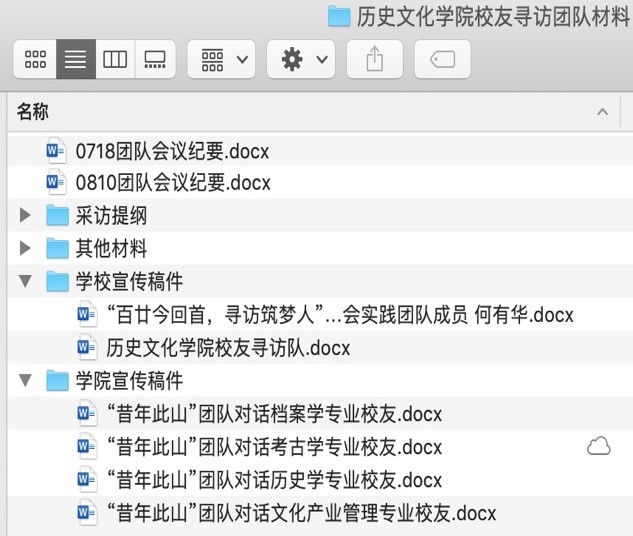Expand the 其他材料 folder
633x536 pixels.
coord(25,248)
